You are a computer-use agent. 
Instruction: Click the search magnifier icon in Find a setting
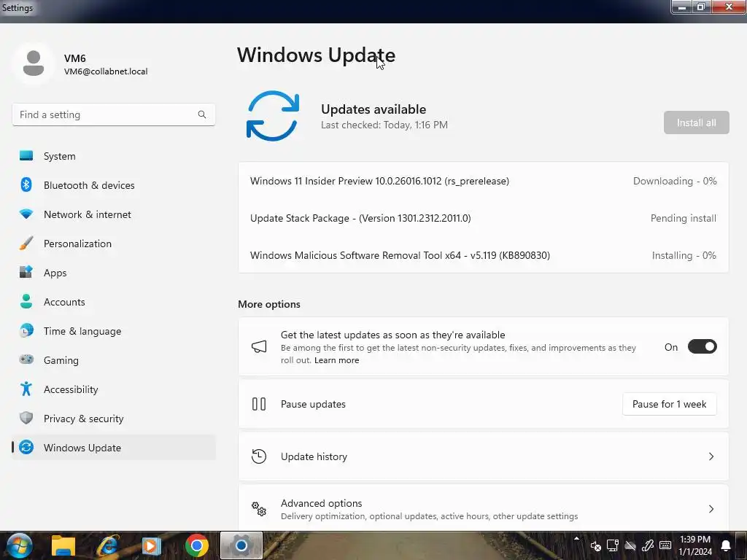coord(202,114)
